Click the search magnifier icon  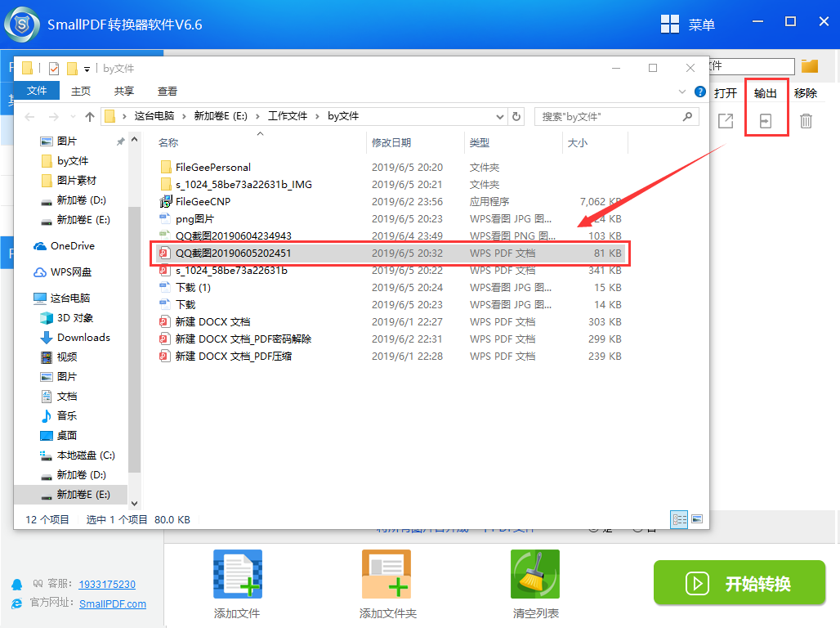coord(687,116)
